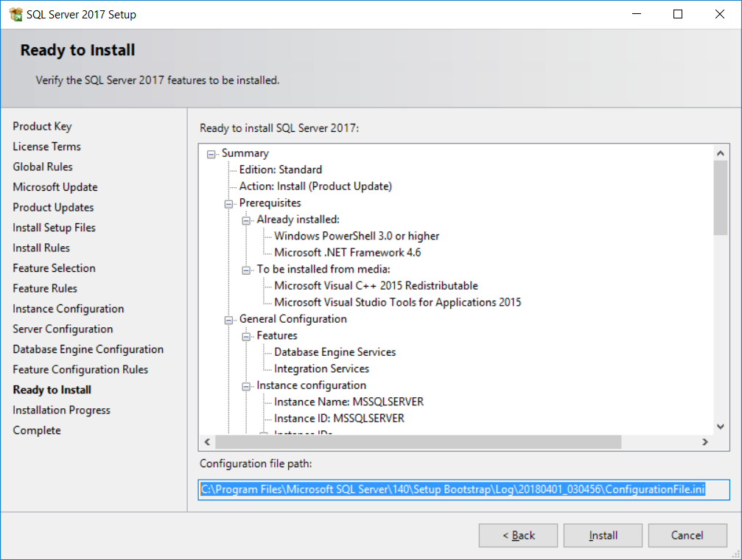Select Windows PowerShell 3.0 or higher item
This screenshot has width=742, height=560.
coord(357,237)
